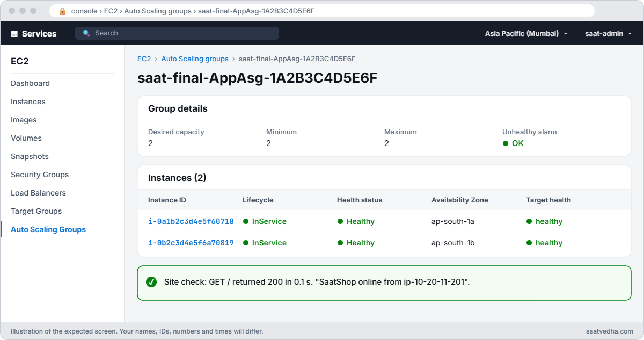Click InService for instance i-0a1b2c3d4e5f60718
The width and height of the screenshot is (644, 340).
[x=265, y=221]
